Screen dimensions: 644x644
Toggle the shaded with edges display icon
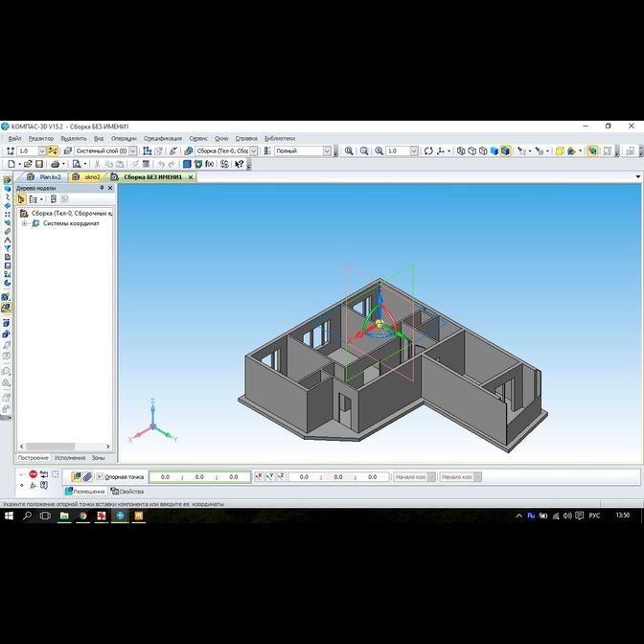point(506,151)
